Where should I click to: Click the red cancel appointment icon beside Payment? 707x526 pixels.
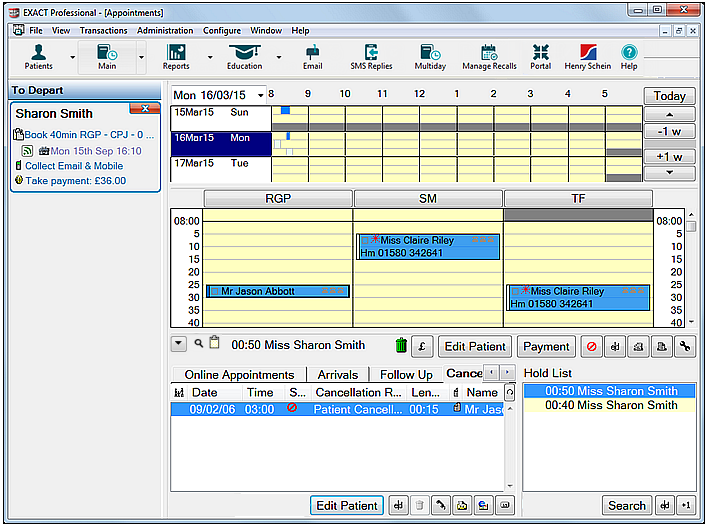pos(592,347)
